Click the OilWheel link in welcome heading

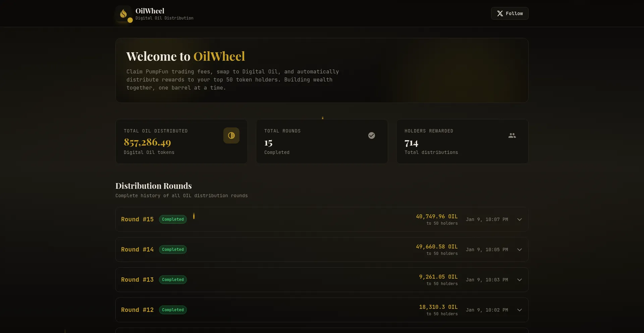219,56
